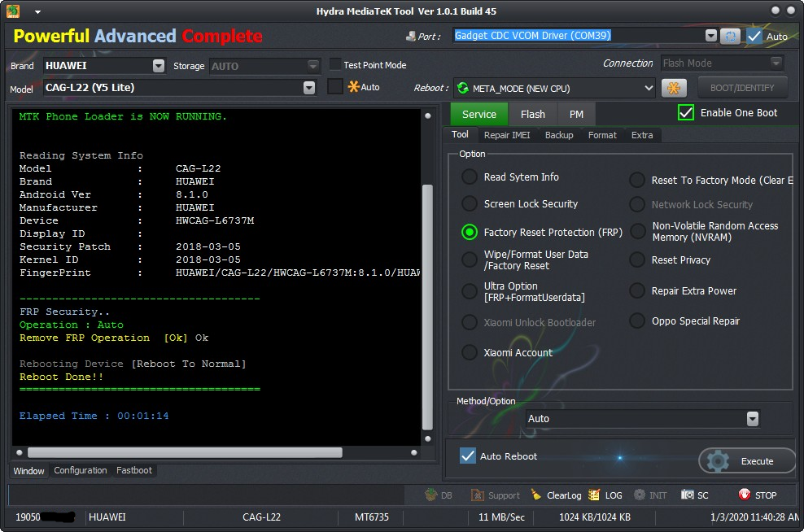The height and width of the screenshot is (532, 804).
Task: Click the log scroll-up dot button
Action: [428, 116]
